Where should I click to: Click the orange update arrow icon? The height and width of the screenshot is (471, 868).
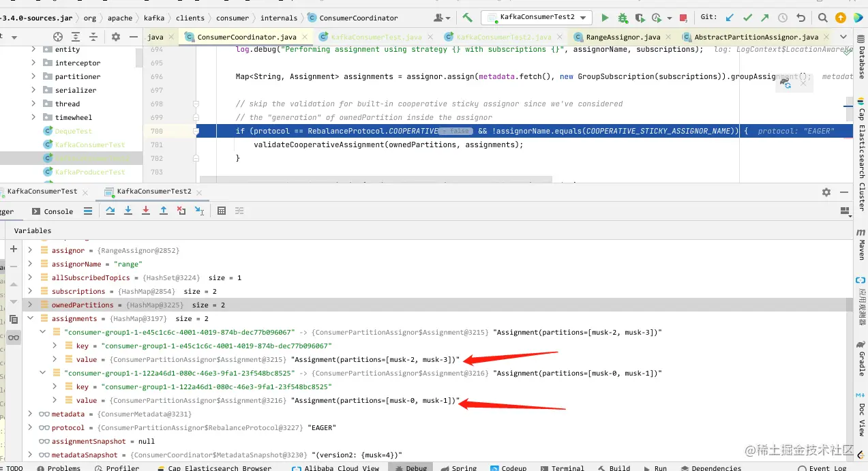(x=841, y=18)
